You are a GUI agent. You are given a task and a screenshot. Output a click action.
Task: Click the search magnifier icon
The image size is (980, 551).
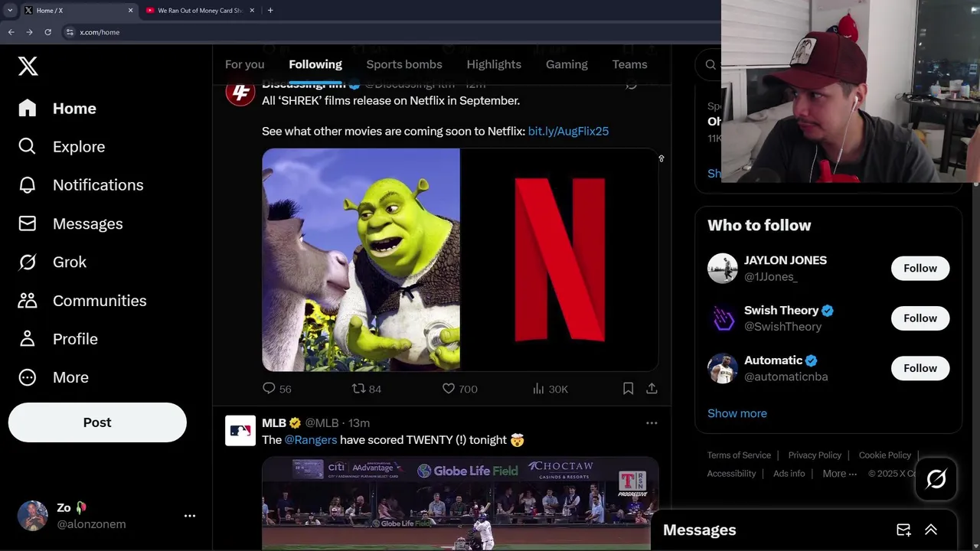point(710,65)
